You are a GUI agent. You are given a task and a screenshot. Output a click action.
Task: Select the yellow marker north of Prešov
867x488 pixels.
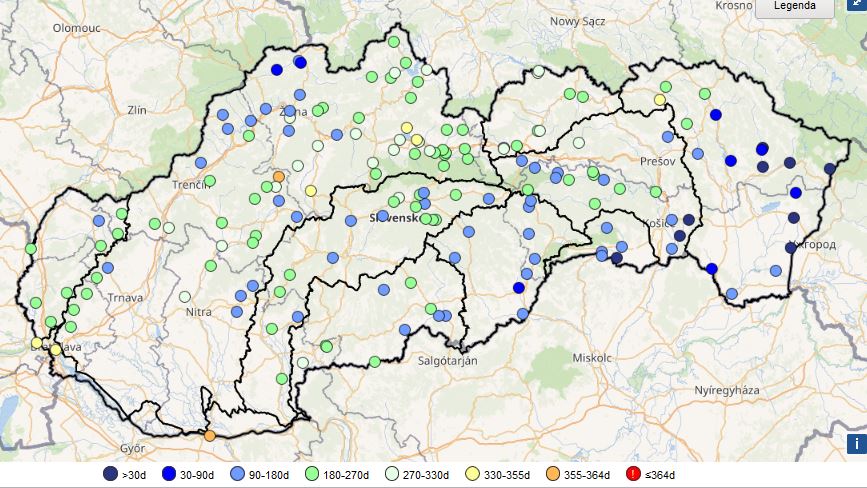(x=660, y=99)
